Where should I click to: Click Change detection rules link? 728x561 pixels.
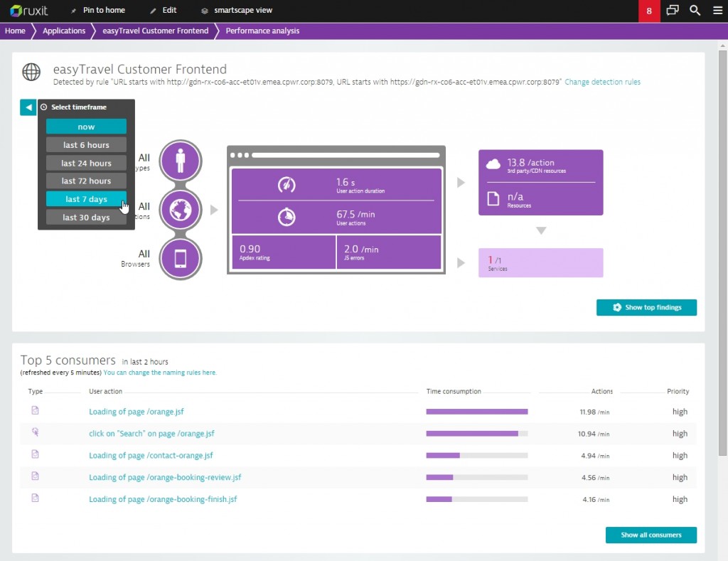click(602, 82)
